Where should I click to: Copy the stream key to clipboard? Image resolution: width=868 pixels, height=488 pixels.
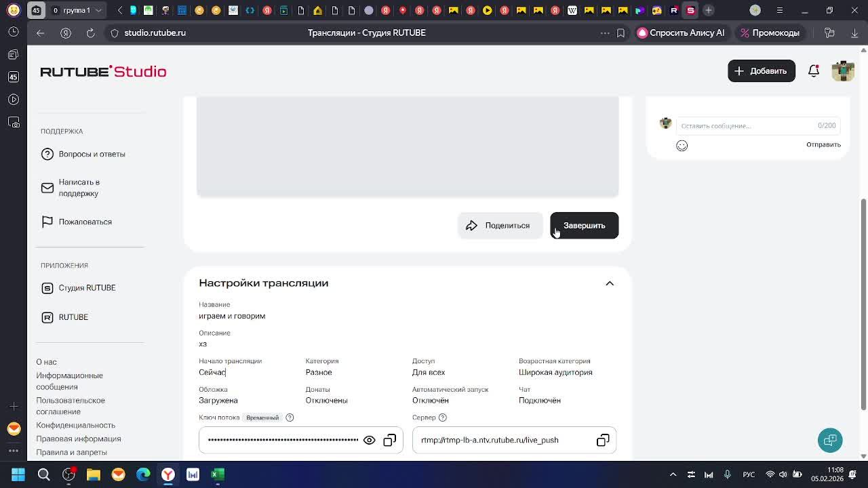click(x=389, y=441)
